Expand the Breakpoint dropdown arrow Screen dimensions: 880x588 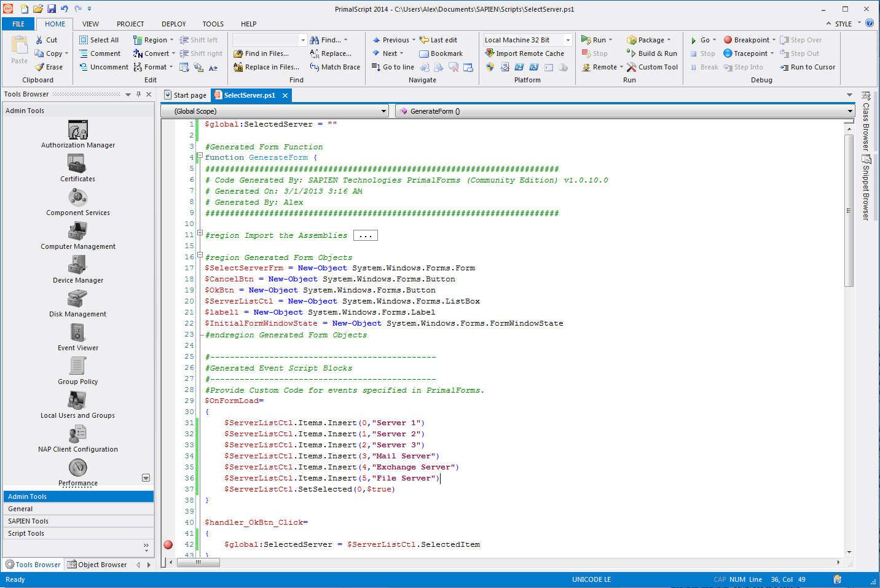coord(774,40)
